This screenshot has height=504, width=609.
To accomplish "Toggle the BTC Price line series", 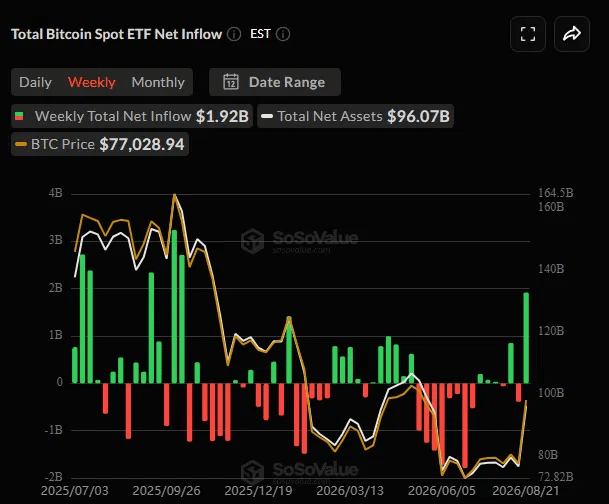I will (100, 144).
